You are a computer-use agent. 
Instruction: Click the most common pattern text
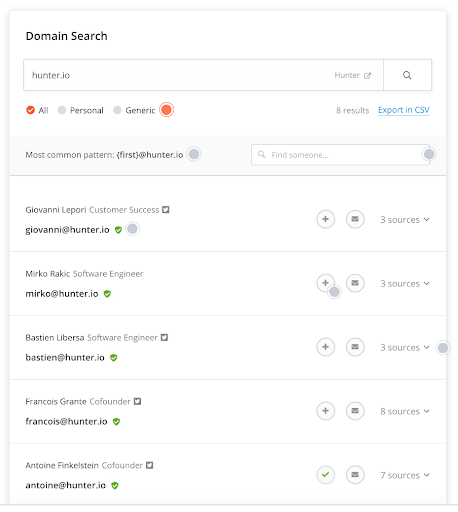click(104, 155)
